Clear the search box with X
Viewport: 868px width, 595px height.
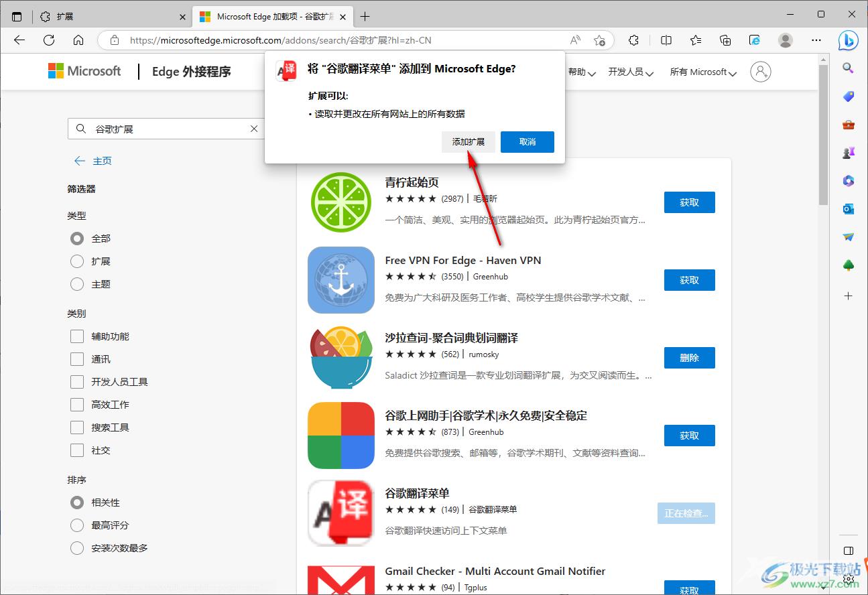pos(254,129)
